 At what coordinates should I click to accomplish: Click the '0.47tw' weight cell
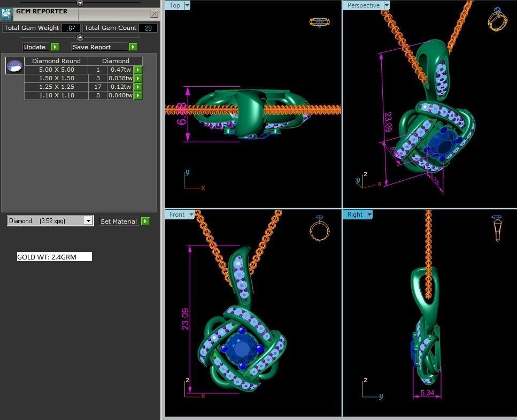coord(121,70)
